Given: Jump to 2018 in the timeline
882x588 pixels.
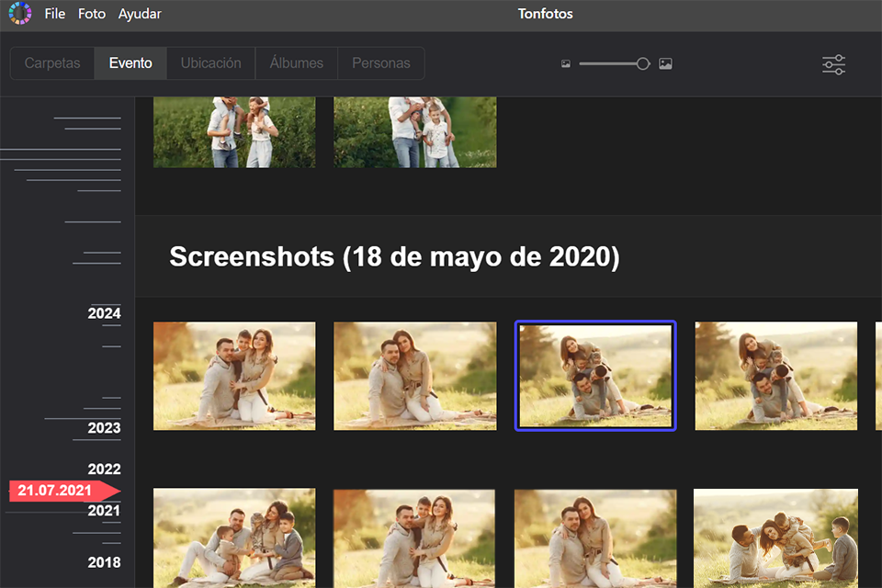Looking at the screenshot, I should point(104,562).
